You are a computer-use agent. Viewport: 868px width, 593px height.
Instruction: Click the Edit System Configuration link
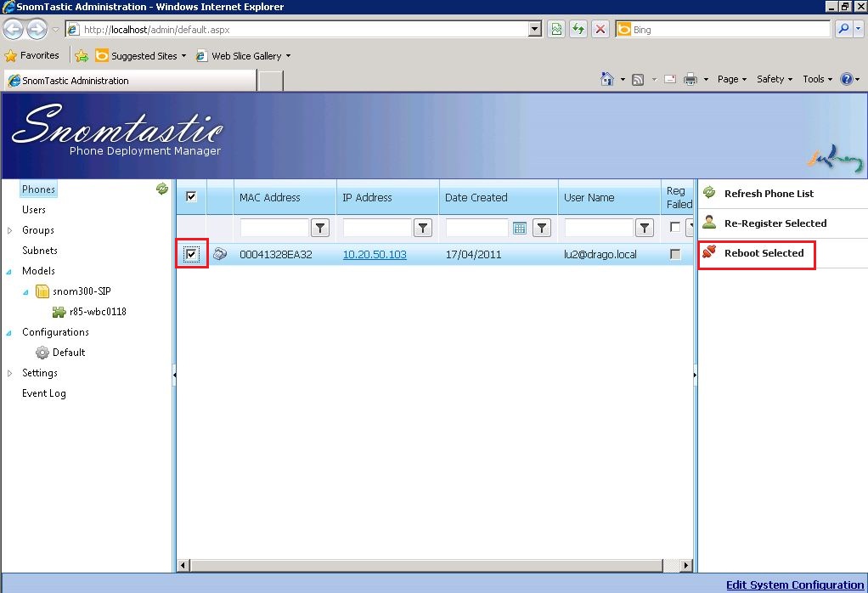click(795, 585)
